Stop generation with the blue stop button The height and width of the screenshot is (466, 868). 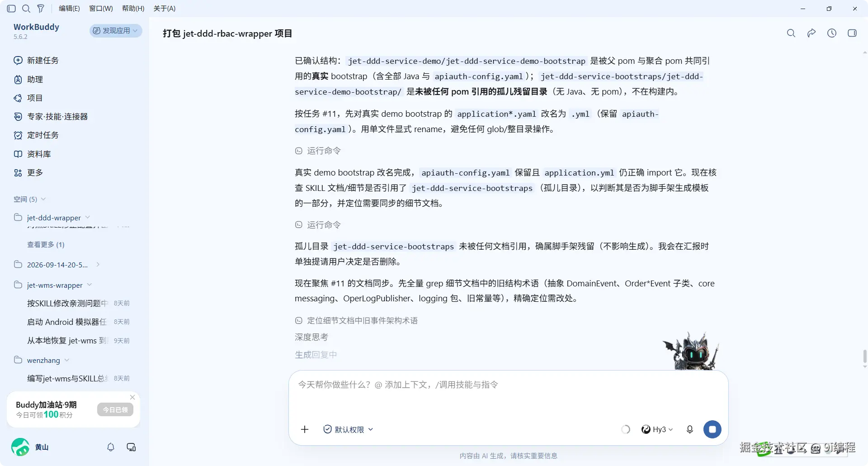pyautogui.click(x=712, y=429)
